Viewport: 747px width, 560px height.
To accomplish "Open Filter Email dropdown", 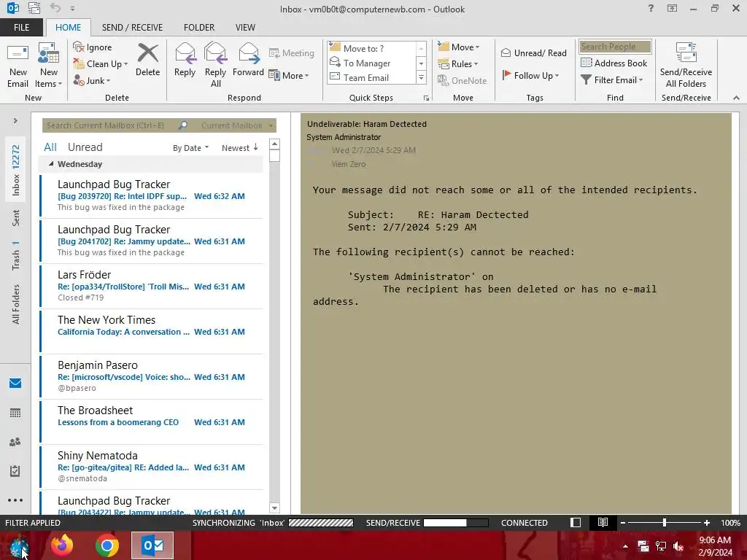I will (612, 80).
